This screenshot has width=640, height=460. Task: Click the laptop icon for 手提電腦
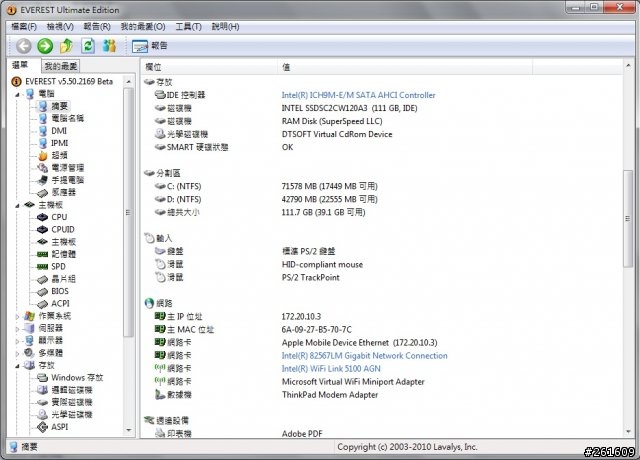(43, 180)
